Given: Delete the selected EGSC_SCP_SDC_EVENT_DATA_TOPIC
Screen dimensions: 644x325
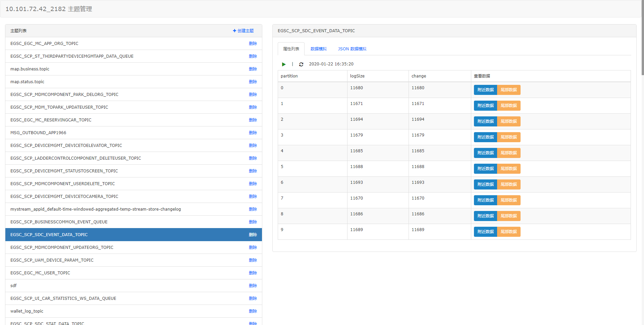Looking at the screenshot, I should click(x=253, y=235).
